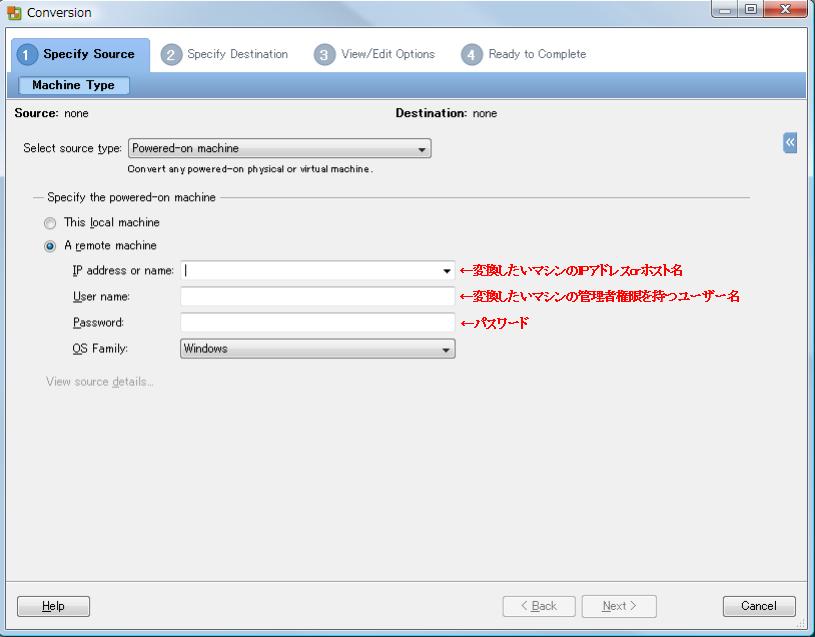The image size is (815, 637).
Task: Select the Machine Type sub-step
Action: (x=74, y=85)
